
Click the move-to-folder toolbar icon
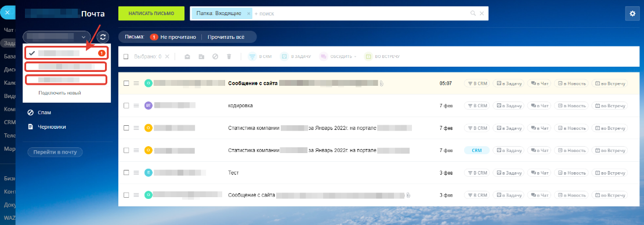click(201, 56)
